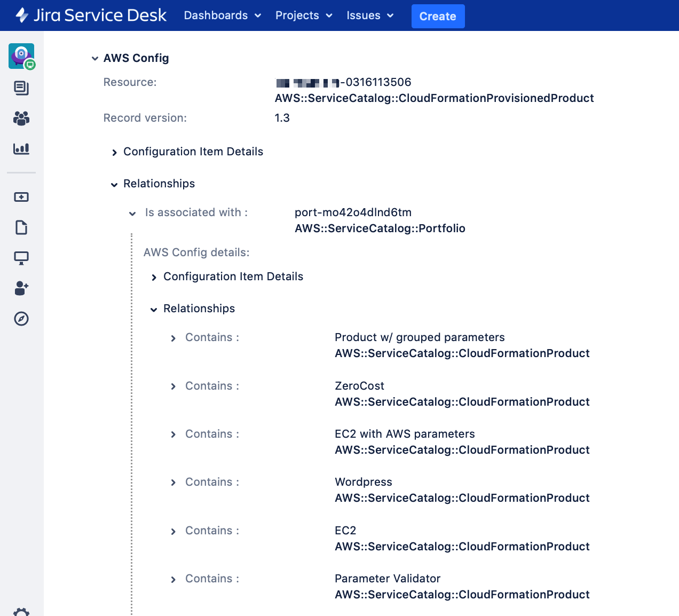Expand Contains row for ZeroCost
This screenshot has height=616, width=679.
tap(173, 386)
